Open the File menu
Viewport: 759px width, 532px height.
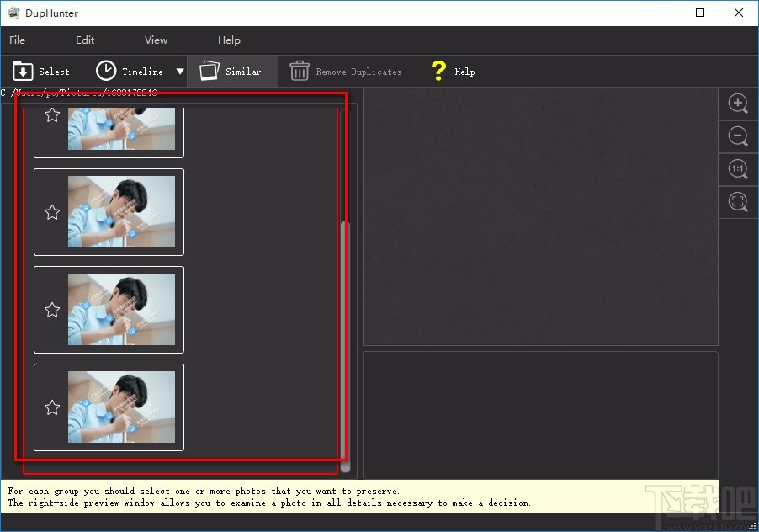[18, 40]
